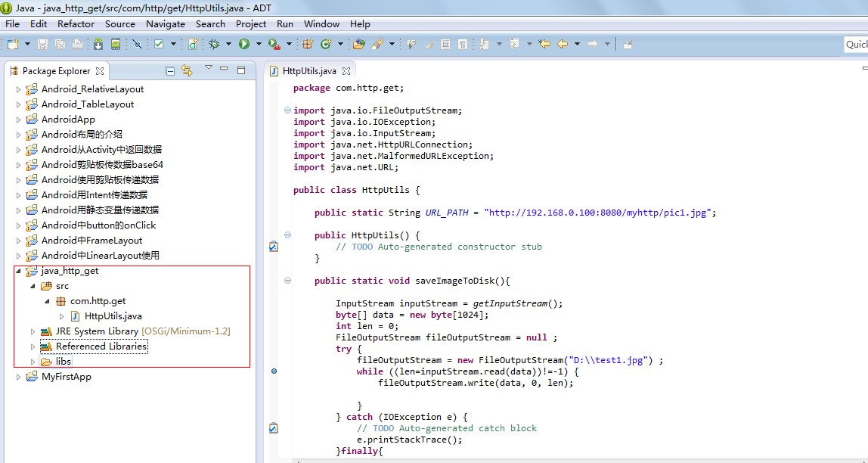Open the New Java Class dropdown arrow
This screenshot has height=463, width=868.
point(340,45)
